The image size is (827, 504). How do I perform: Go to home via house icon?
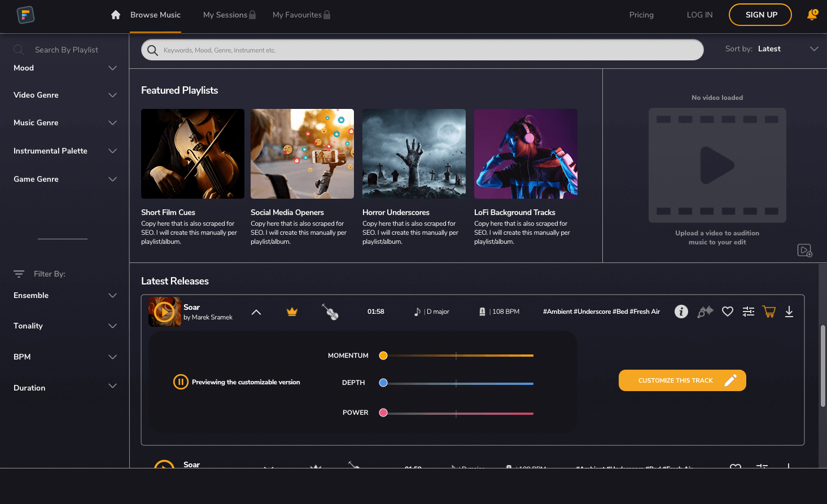click(116, 15)
